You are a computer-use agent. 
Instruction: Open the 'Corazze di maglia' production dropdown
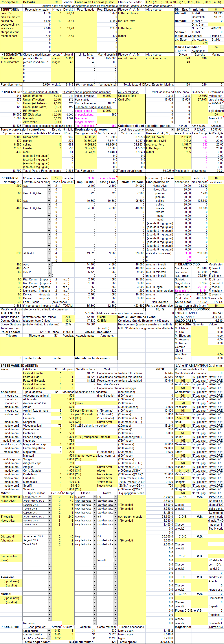point(49,635)
